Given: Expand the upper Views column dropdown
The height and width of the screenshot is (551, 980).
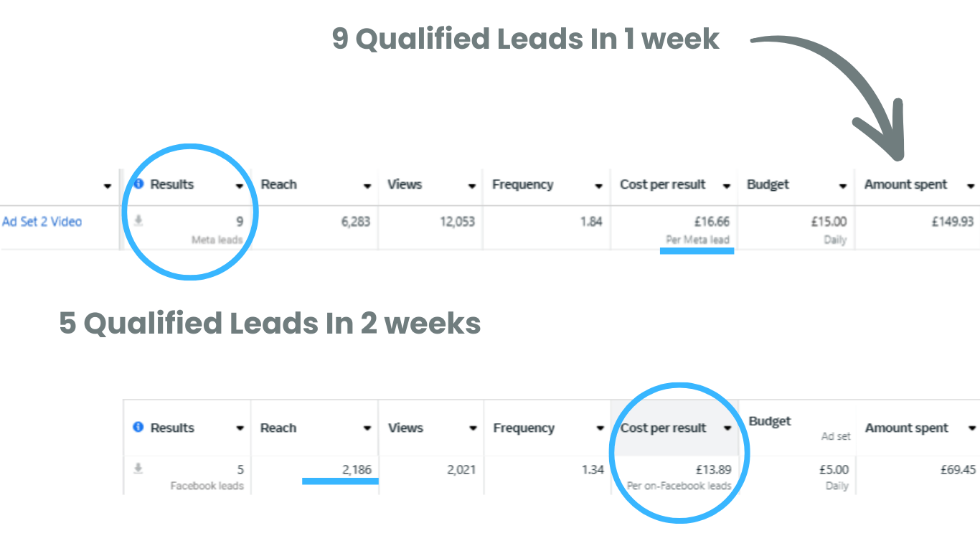Looking at the screenshot, I should pyautogui.click(x=472, y=186).
